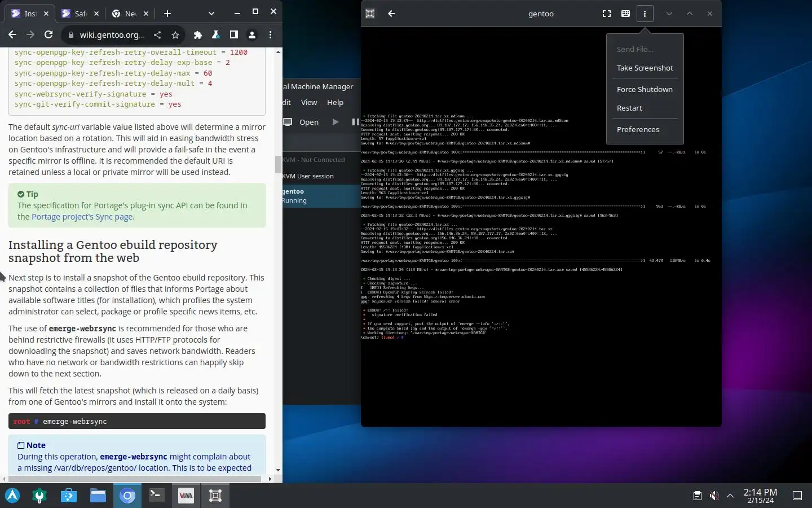812x508 pixels.
Task: Switch to the 'Saf' browser tab
Action: tap(81, 14)
